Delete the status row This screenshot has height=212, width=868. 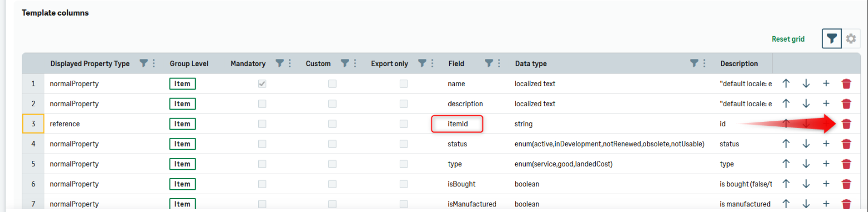pos(846,144)
